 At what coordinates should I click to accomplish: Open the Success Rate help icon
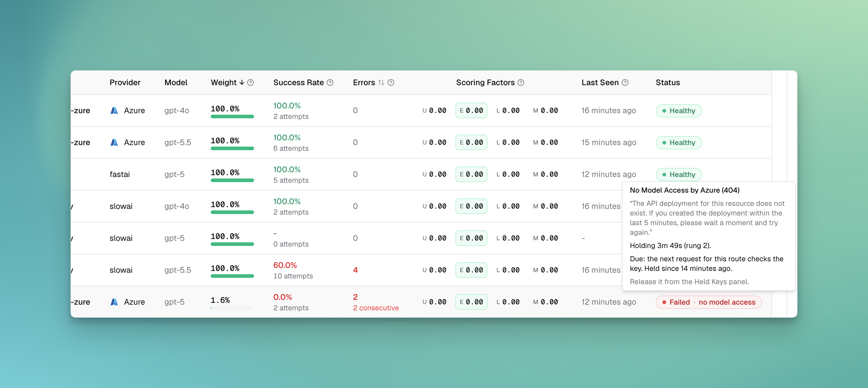[330, 82]
